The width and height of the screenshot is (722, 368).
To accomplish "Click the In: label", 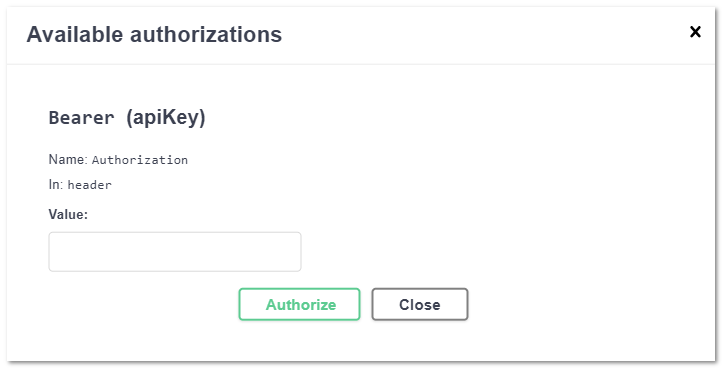I will 56,184.
